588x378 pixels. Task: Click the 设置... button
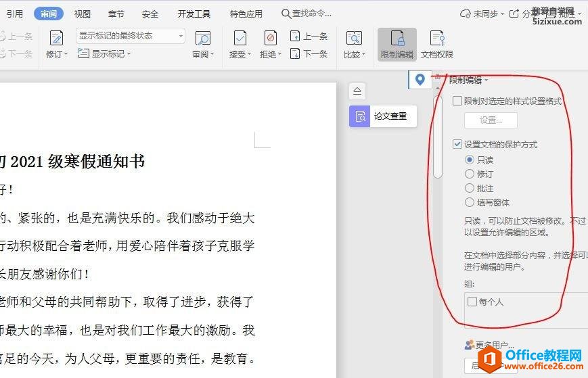point(491,120)
